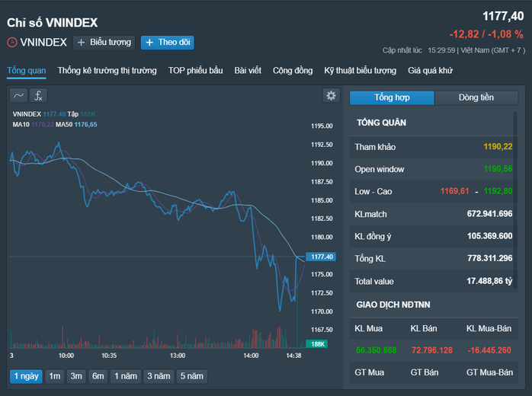Click the GIAO DỊCH NĐTNN section heading

[x=393, y=305]
